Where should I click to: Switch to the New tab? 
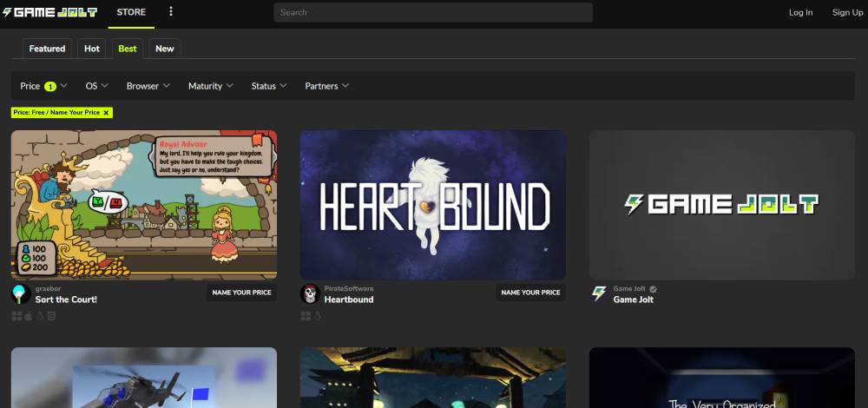pos(164,49)
